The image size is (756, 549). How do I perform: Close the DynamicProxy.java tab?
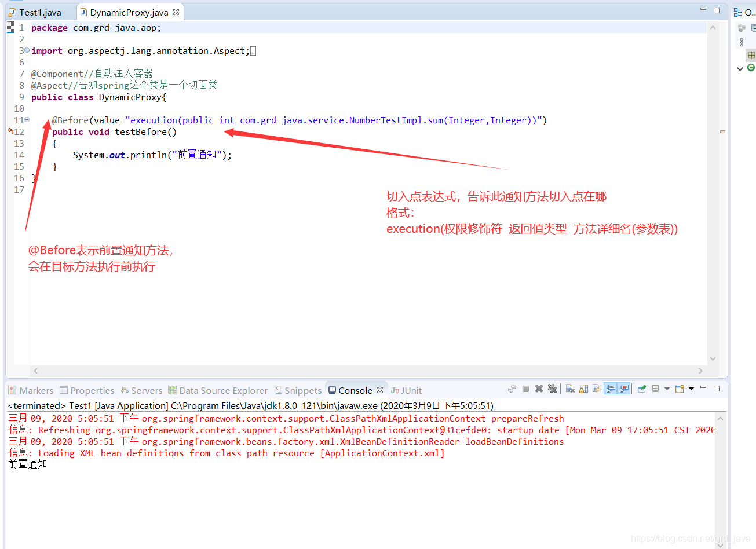pos(176,12)
